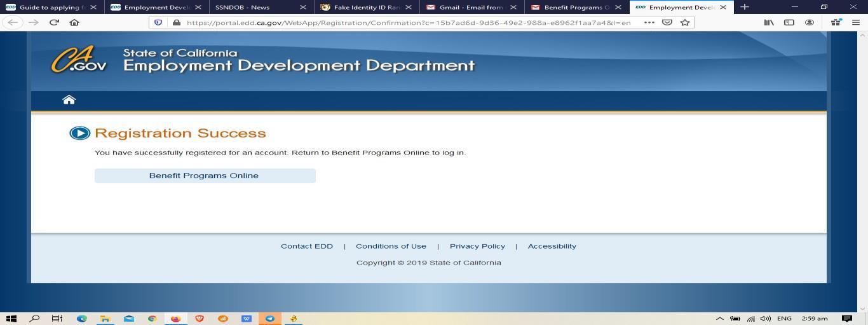Click the site information shield icon
The height and width of the screenshot is (325, 868).
(159, 22)
